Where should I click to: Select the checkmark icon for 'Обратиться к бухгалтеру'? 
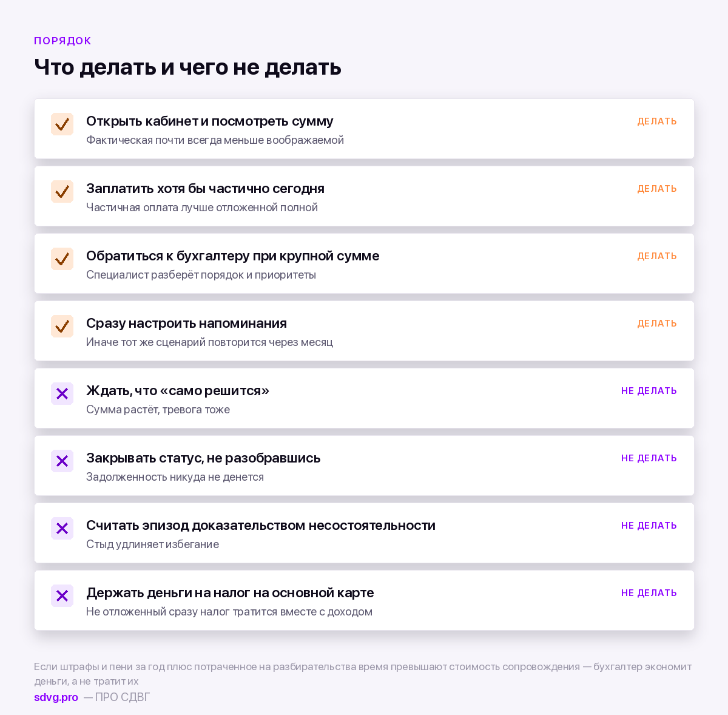point(62,259)
